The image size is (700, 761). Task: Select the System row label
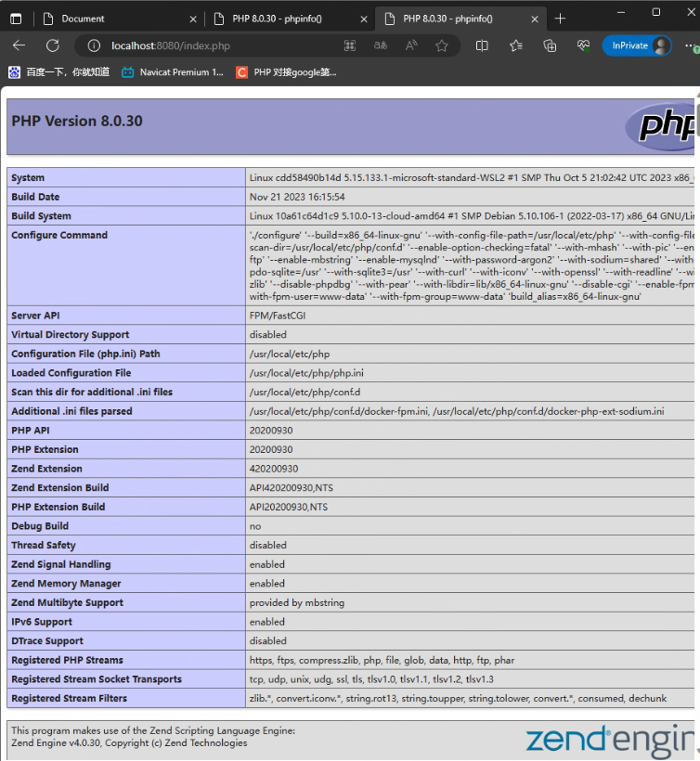(28, 177)
